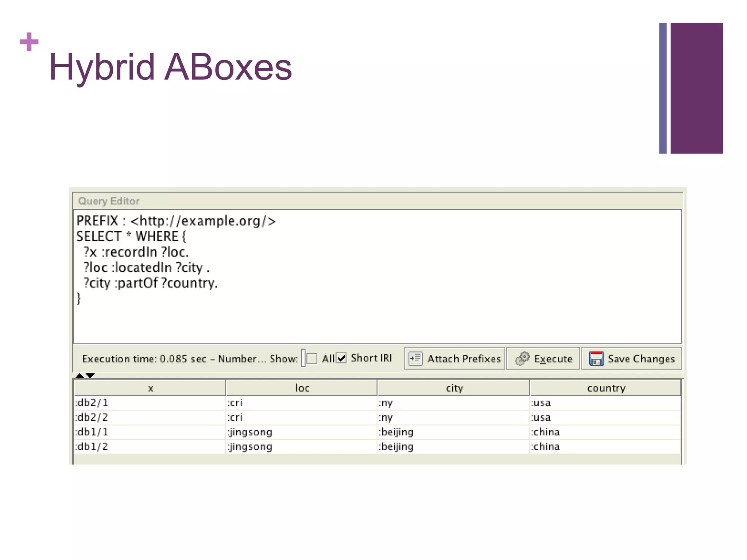Sort by the x column header
The width and height of the screenshot is (747, 560).
(150, 388)
